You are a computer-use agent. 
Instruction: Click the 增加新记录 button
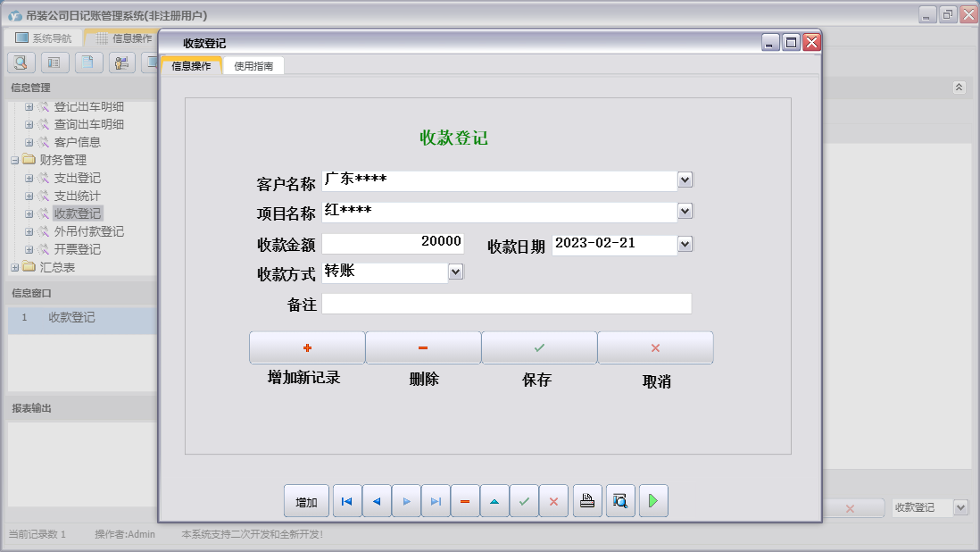tap(306, 347)
